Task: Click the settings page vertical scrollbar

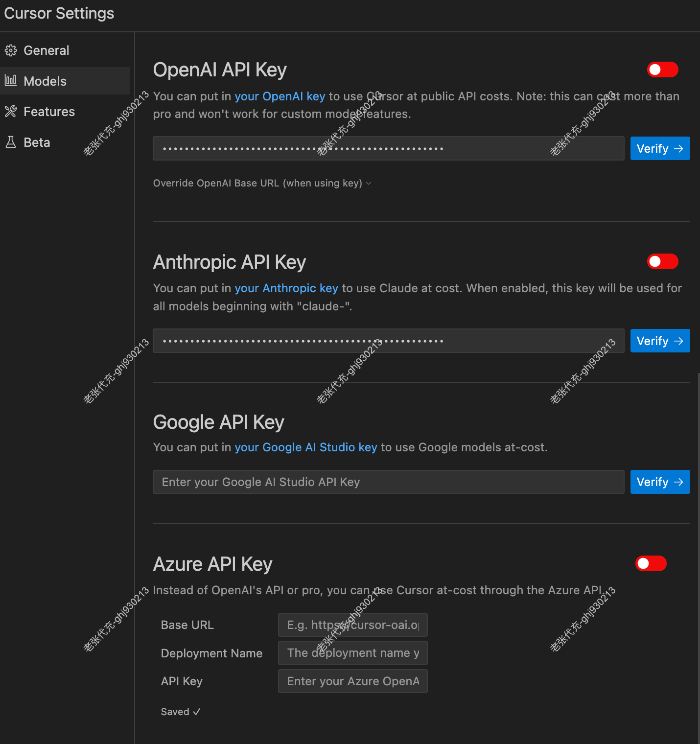Action: (699, 558)
